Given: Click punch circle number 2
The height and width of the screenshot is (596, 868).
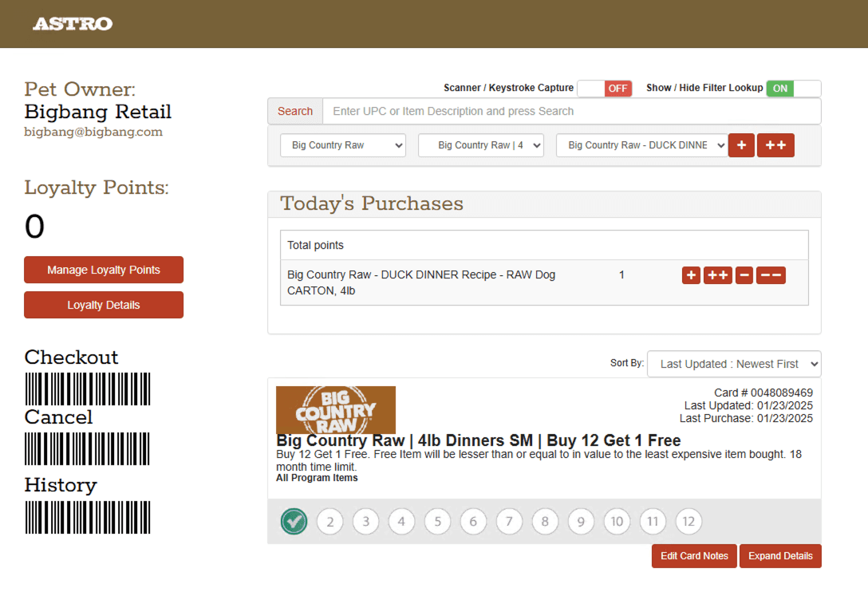Looking at the screenshot, I should (330, 521).
